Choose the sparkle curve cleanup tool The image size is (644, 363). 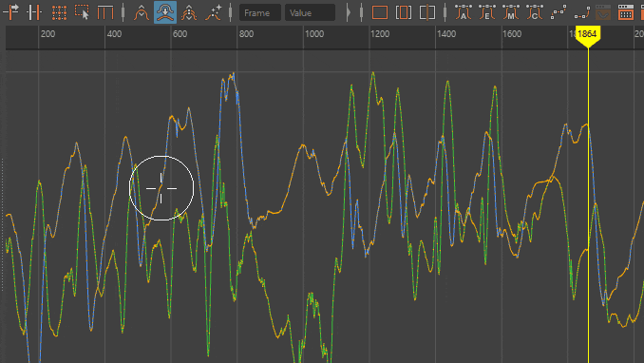(x=213, y=12)
